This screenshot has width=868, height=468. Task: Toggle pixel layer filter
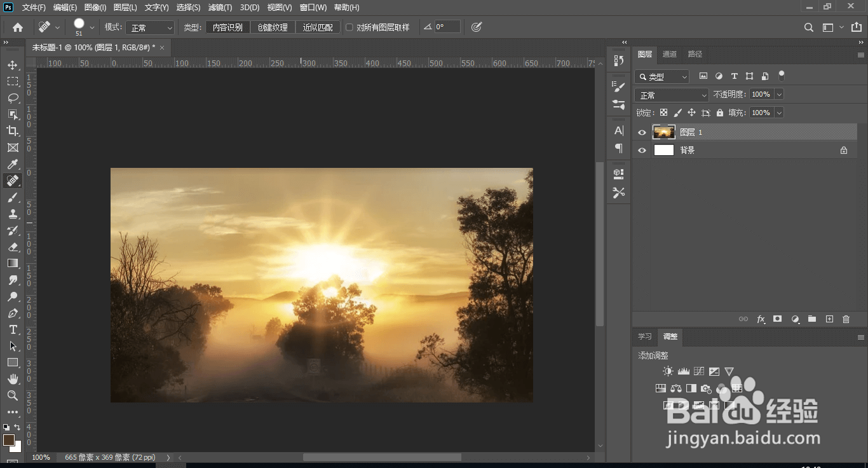[703, 76]
